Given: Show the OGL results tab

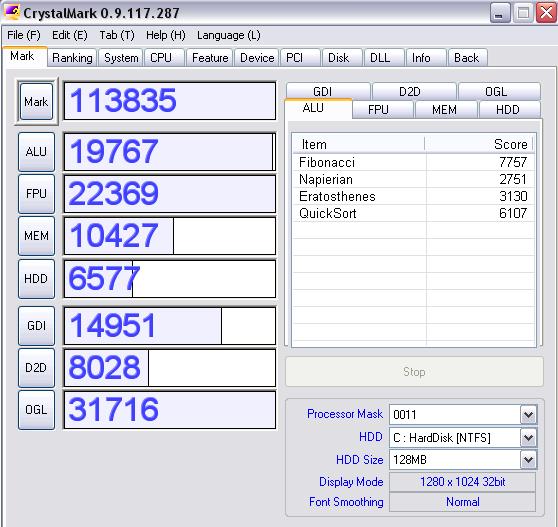Looking at the screenshot, I should pyautogui.click(x=496, y=91).
